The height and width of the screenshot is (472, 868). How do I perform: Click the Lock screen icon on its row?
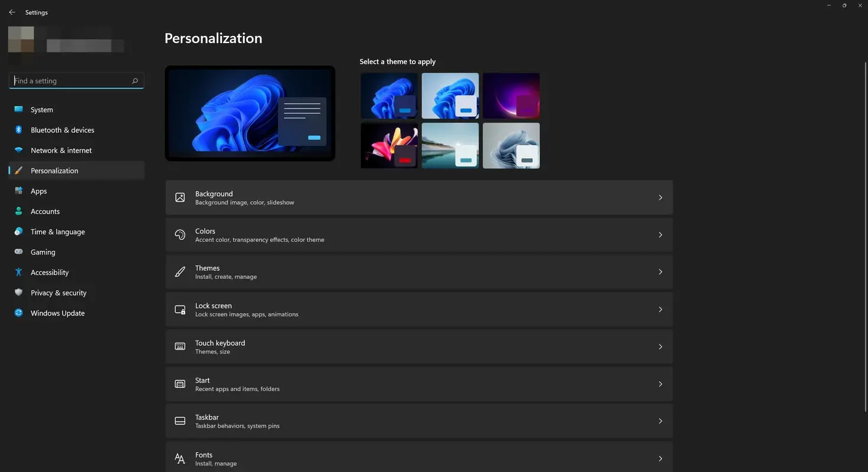click(x=180, y=309)
